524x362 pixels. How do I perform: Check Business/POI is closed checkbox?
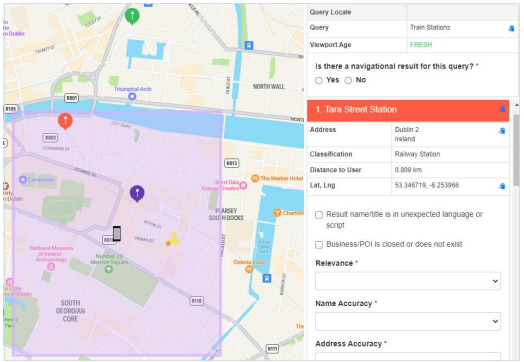click(319, 245)
